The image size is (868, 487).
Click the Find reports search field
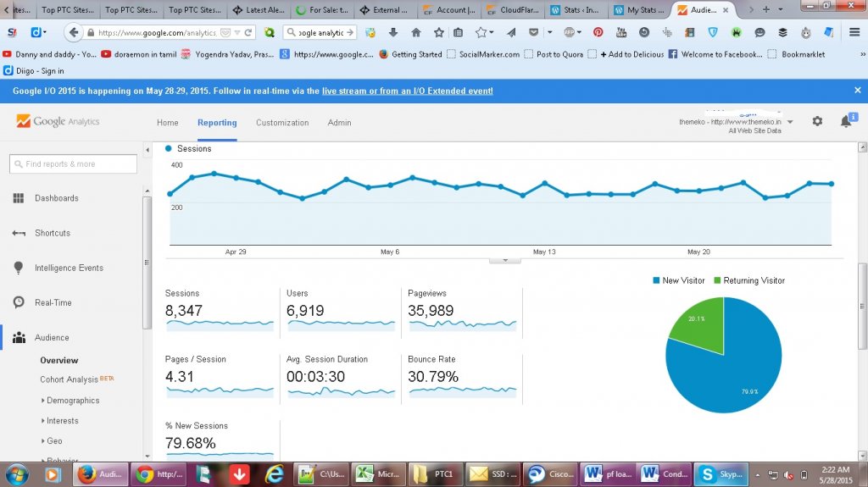[73, 163]
